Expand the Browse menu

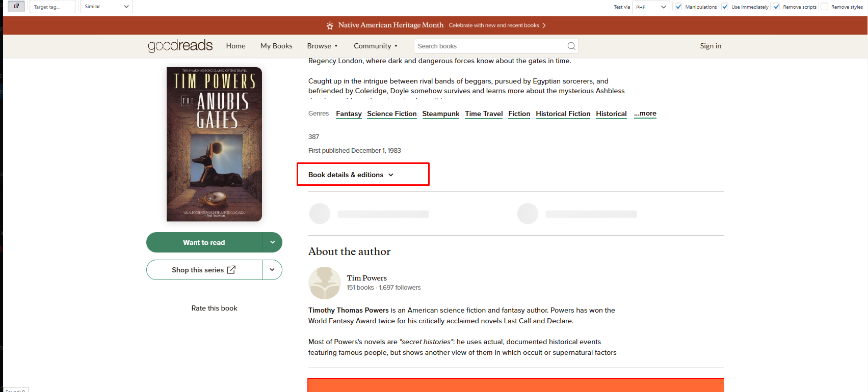(x=322, y=46)
